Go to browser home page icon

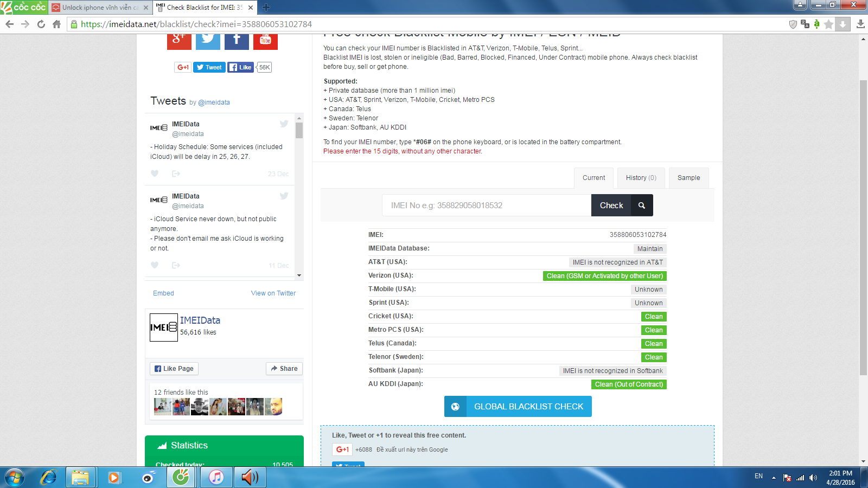click(x=56, y=24)
